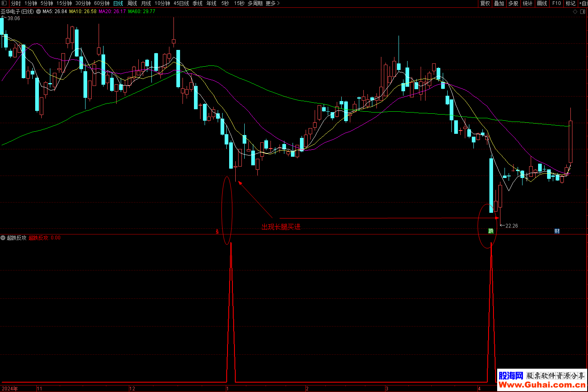
Task: Click the MA60: 29.77 label
Action: click(142, 11)
